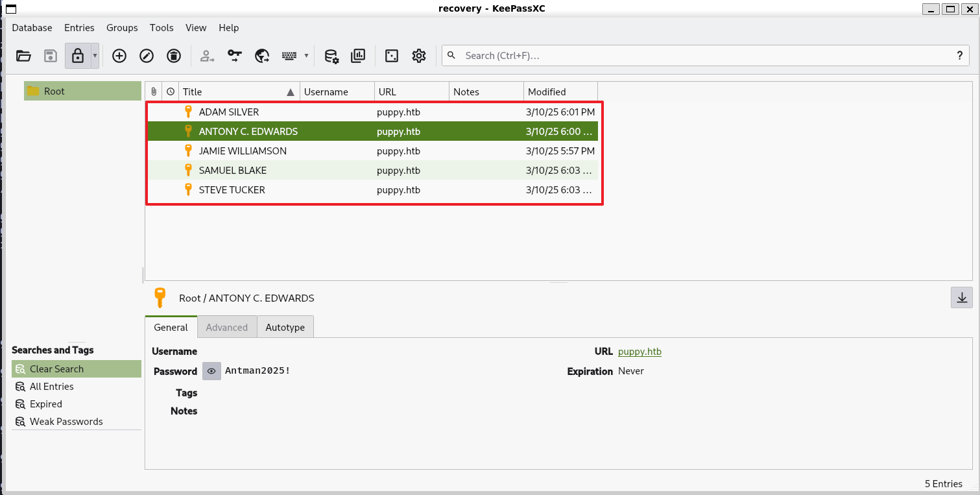Copy password using the key icon
Screen dimensions: 980x495
click(234, 56)
